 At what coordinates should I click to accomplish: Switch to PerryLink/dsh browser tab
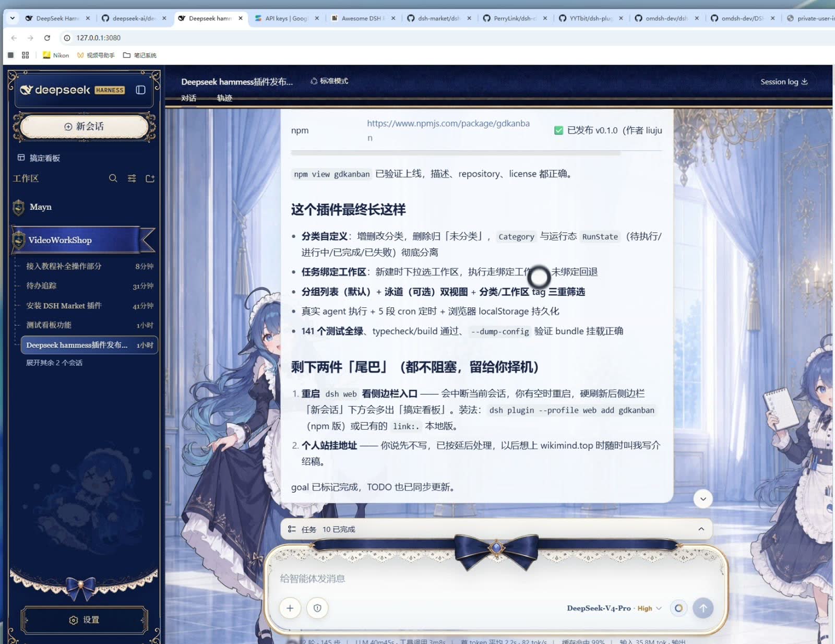point(514,18)
